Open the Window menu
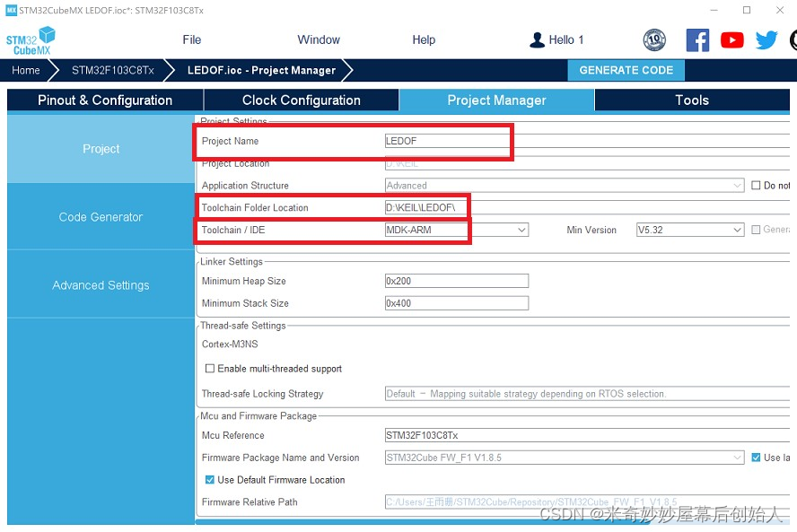This screenshot has width=797, height=532. pyautogui.click(x=319, y=39)
